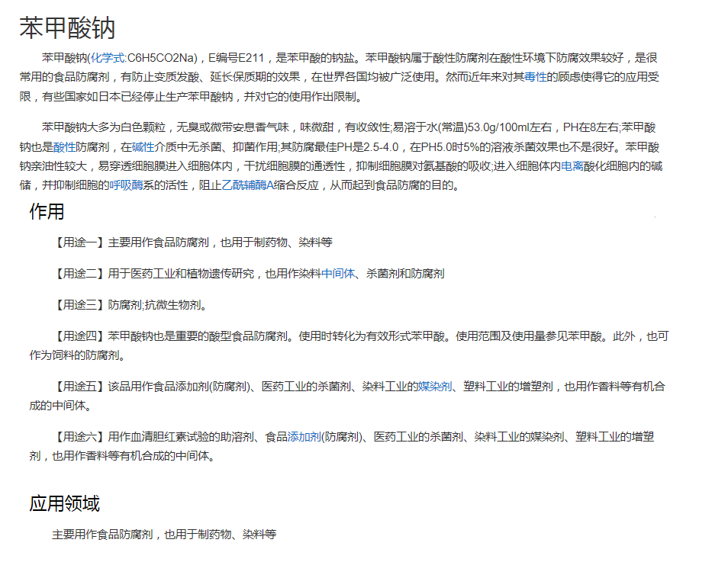Follow the 添加剂 link in 用途六

coord(304,437)
